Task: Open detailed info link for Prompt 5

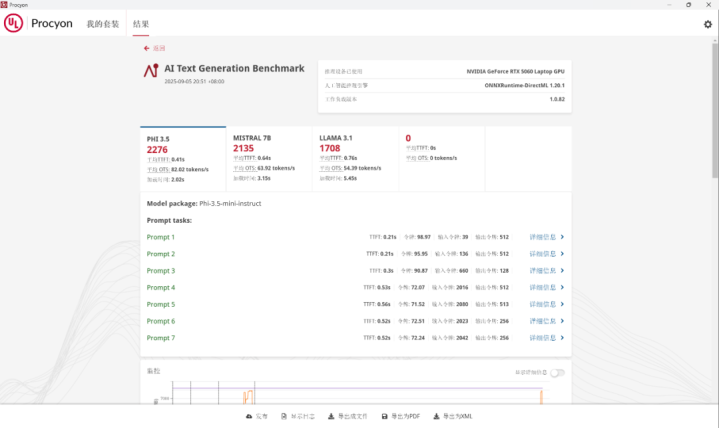Action: pyautogui.click(x=542, y=304)
